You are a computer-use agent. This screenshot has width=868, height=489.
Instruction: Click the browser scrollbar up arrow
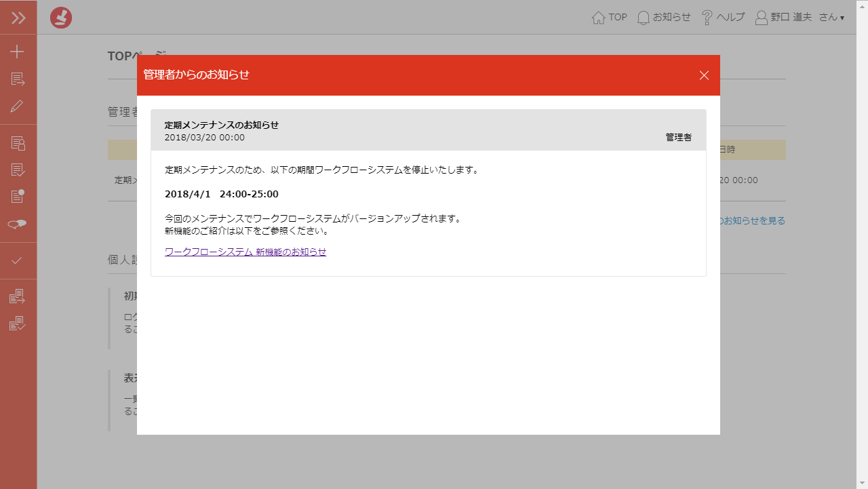[862, 5]
